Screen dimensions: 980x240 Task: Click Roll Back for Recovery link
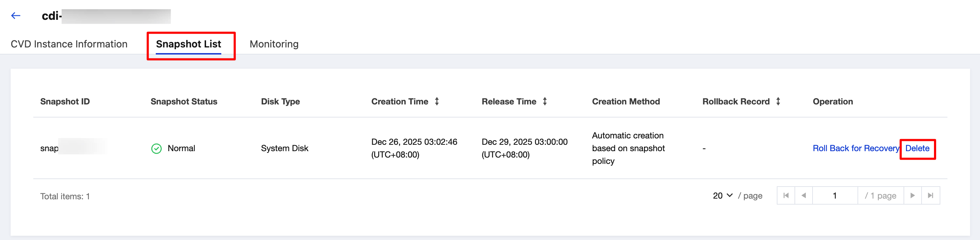(856, 148)
